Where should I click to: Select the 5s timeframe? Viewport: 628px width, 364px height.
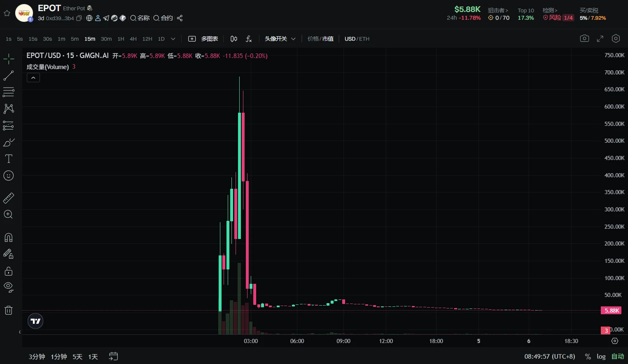[20, 39]
